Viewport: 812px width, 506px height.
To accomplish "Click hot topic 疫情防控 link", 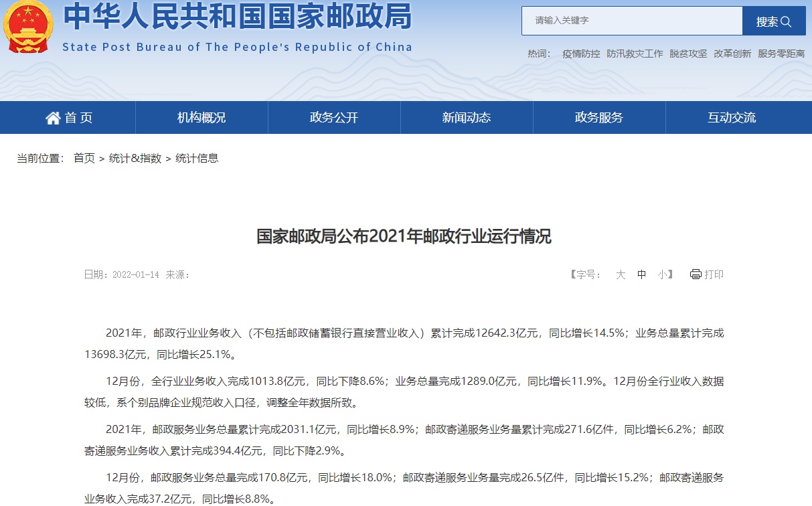I will tap(581, 54).
